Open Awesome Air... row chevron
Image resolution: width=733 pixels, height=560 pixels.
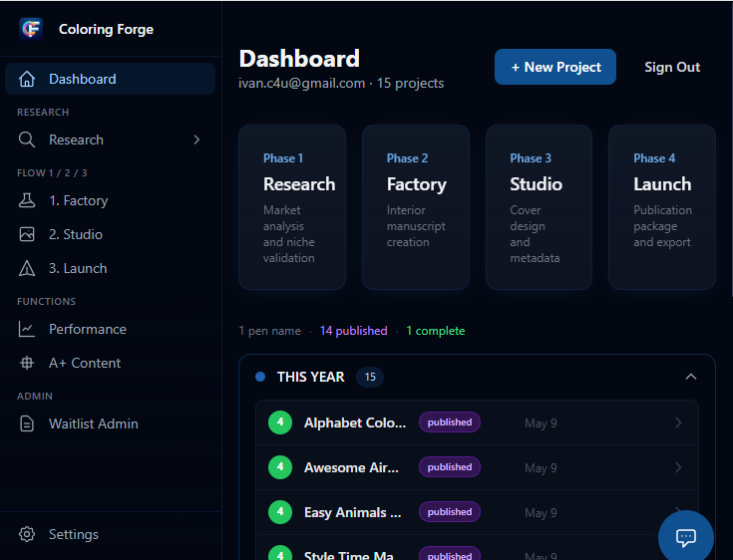[x=678, y=467]
